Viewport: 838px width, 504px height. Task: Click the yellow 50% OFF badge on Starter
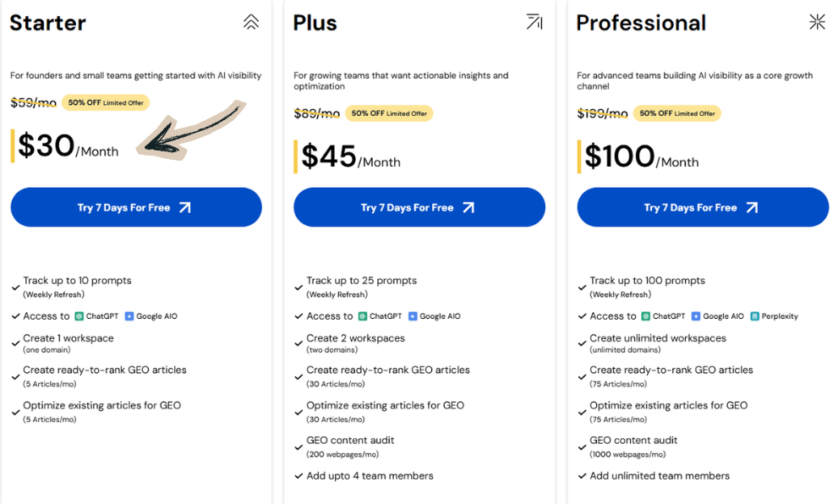pos(105,102)
